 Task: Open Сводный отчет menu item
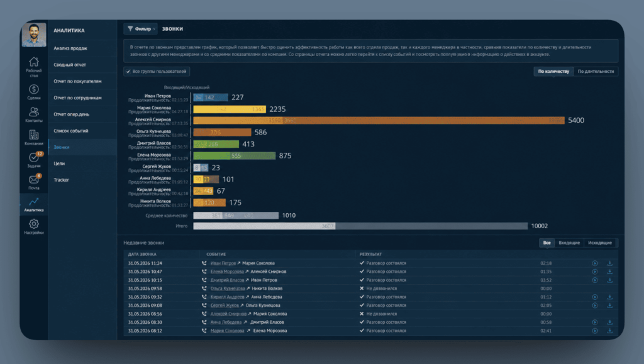tap(70, 65)
